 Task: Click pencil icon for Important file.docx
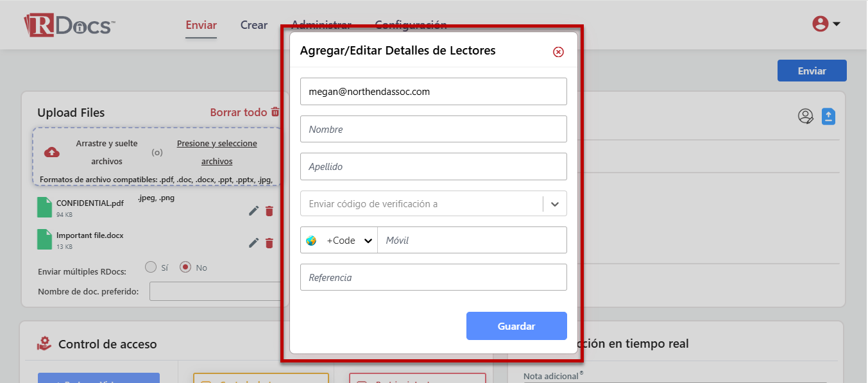point(254,243)
